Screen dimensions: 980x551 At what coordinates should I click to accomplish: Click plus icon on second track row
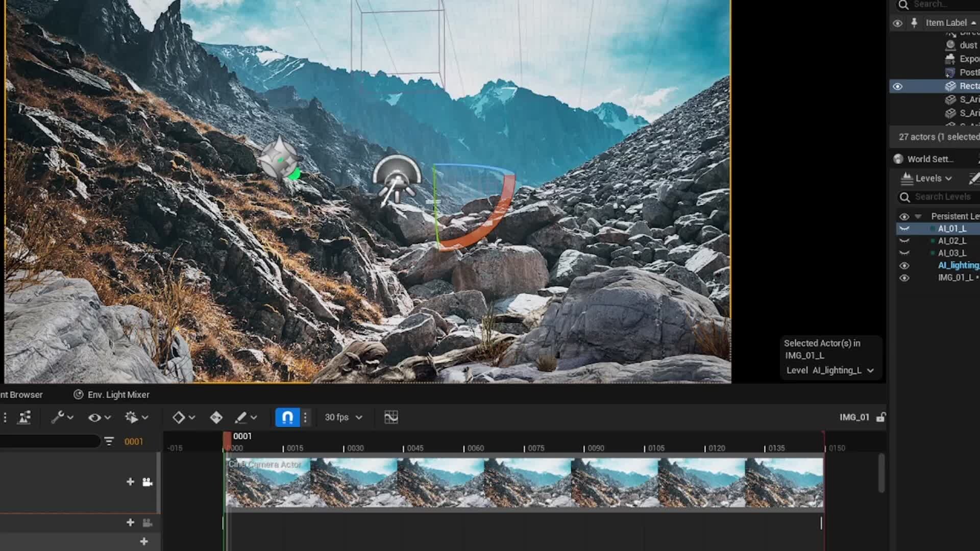130,522
